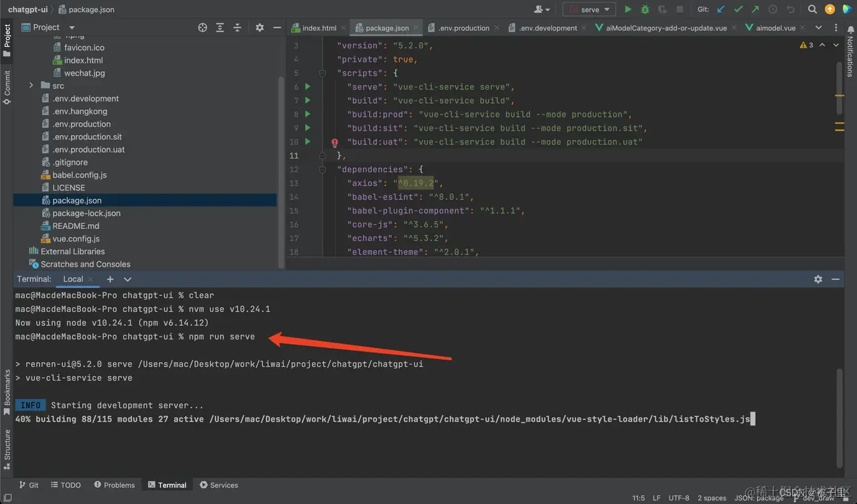Open Search Everywhere magnifier icon
The width and height of the screenshot is (857, 504).
coord(812,9)
